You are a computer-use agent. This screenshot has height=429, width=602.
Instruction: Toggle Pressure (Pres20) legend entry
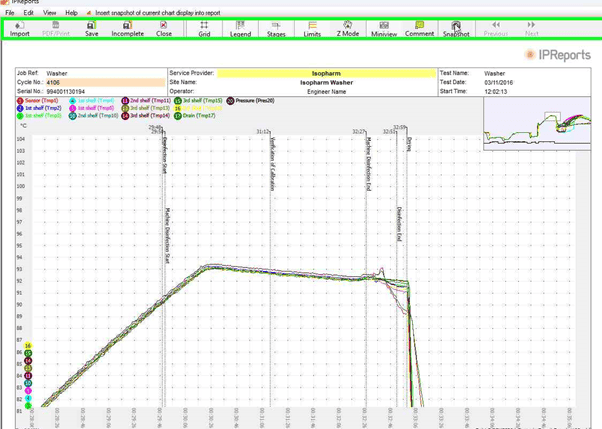tap(251, 101)
